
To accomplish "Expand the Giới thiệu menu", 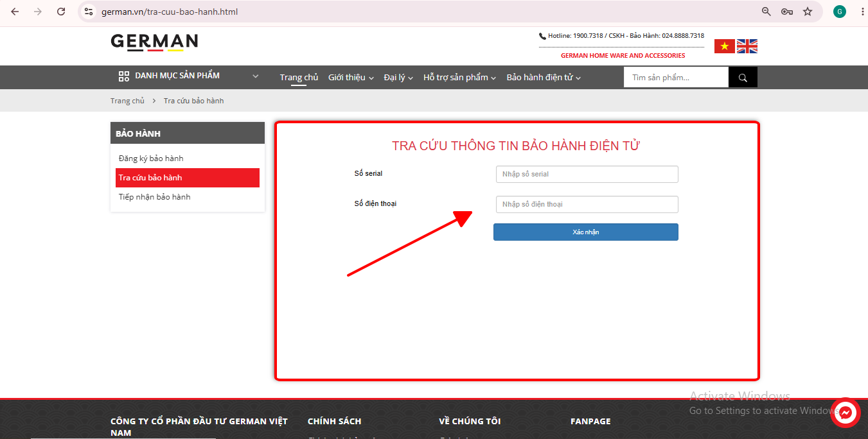I will click(351, 78).
